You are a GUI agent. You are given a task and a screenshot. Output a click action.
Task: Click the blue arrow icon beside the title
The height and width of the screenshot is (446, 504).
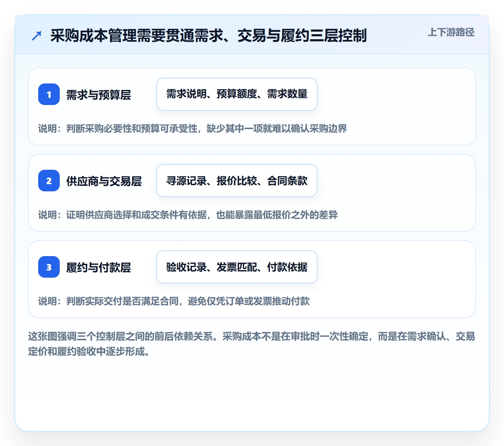tap(37, 36)
